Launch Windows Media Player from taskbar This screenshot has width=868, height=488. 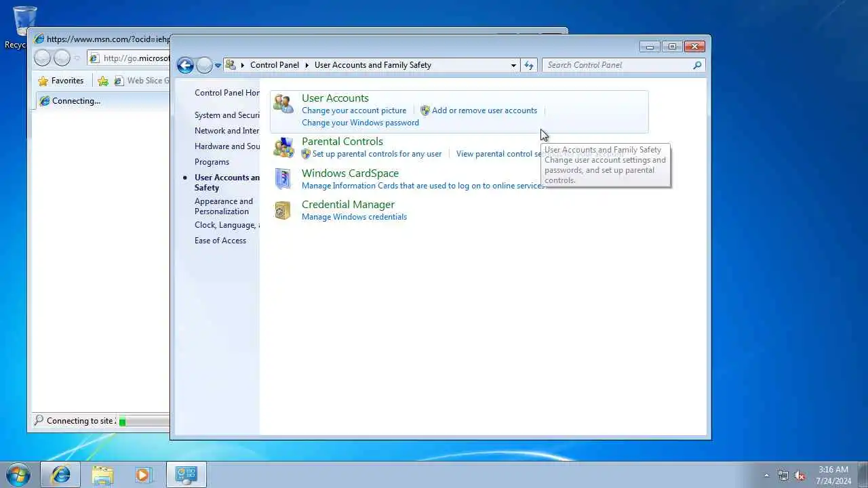143,474
